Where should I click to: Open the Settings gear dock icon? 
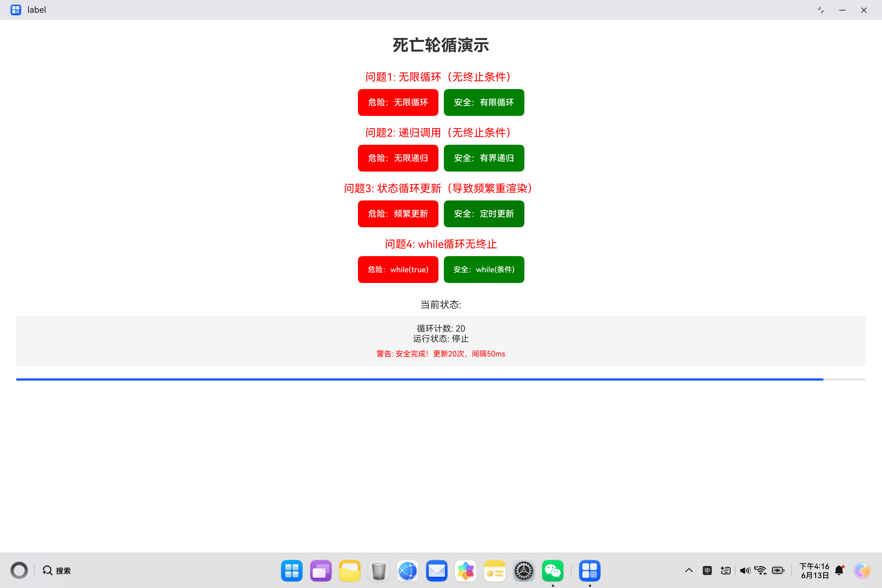(x=524, y=571)
